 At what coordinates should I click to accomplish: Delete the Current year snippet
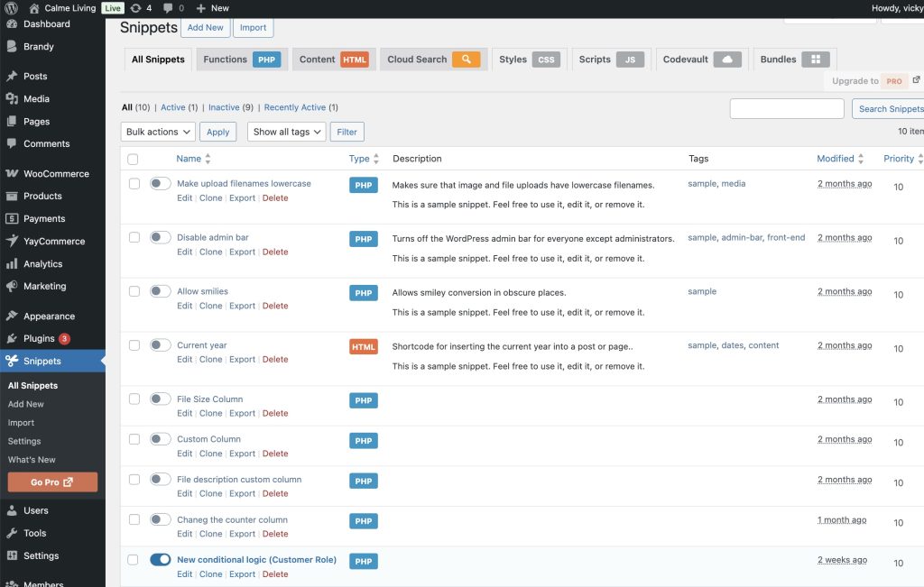pos(275,360)
